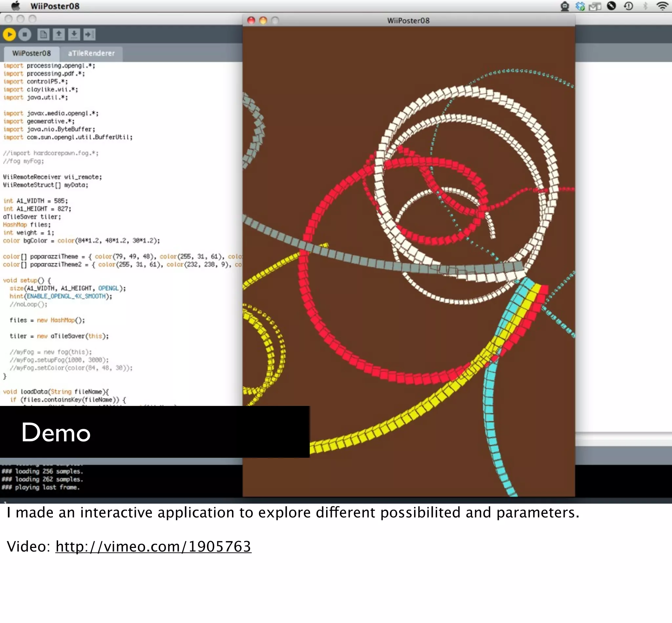Switch to the aTileRenderer tab
This screenshot has height=623, width=672.
[91, 53]
